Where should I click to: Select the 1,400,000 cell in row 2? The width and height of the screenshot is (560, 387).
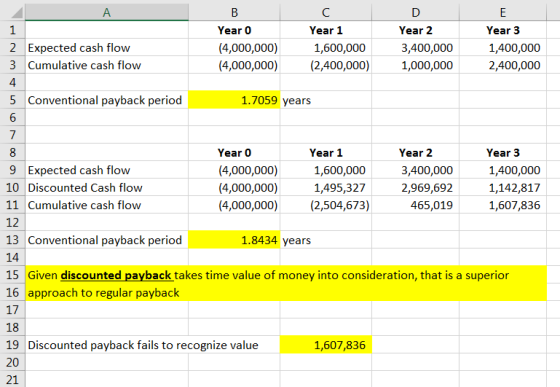coord(503,48)
